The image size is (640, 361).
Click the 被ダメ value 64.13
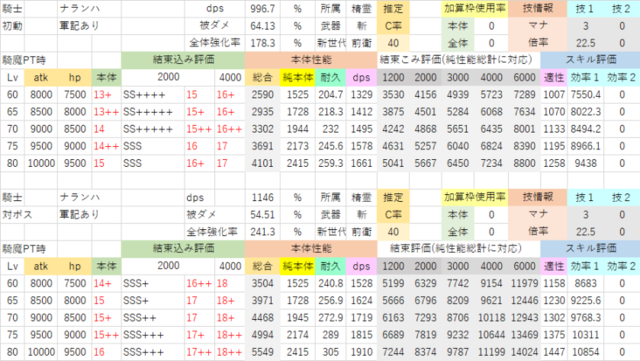pyautogui.click(x=262, y=26)
